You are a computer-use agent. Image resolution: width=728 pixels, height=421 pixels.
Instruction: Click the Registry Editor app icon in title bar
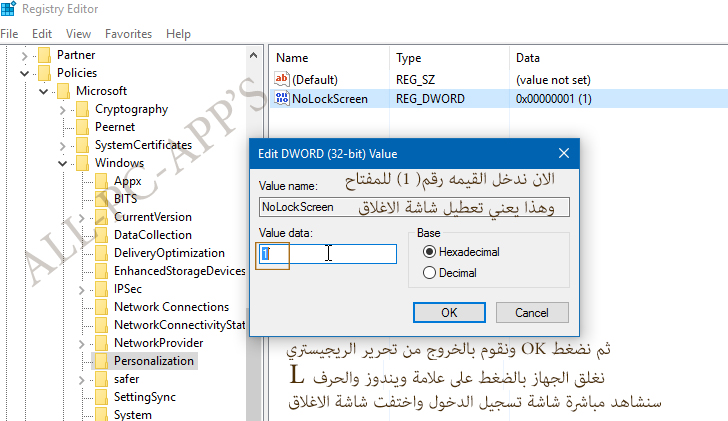[x=9, y=11]
